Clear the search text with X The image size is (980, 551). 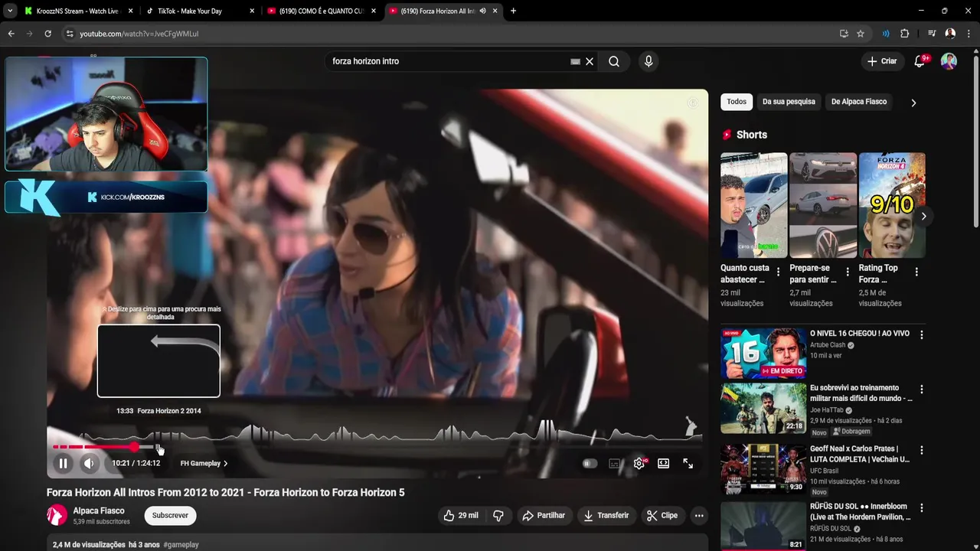(x=590, y=61)
